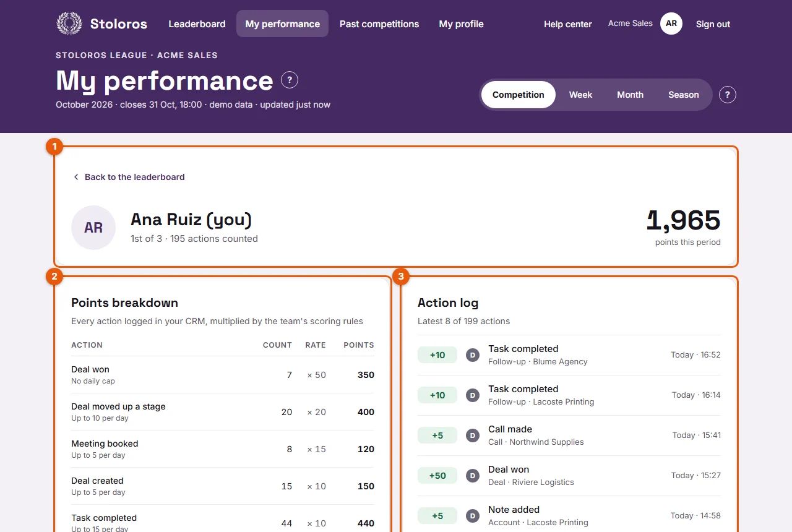This screenshot has width=792, height=532.
Task: Click the COUNT column header
Action: (277, 345)
